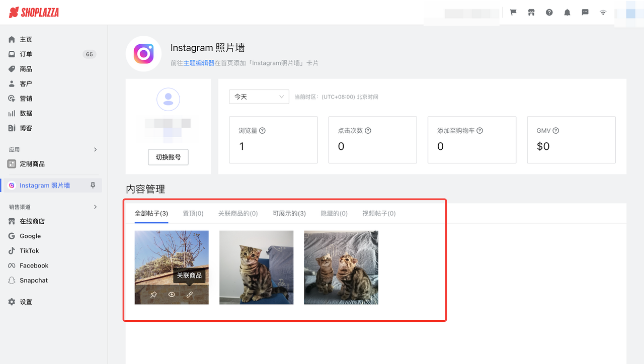Click the flag icon in top bar
The width and height of the screenshot is (644, 364).
(x=513, y=13)
